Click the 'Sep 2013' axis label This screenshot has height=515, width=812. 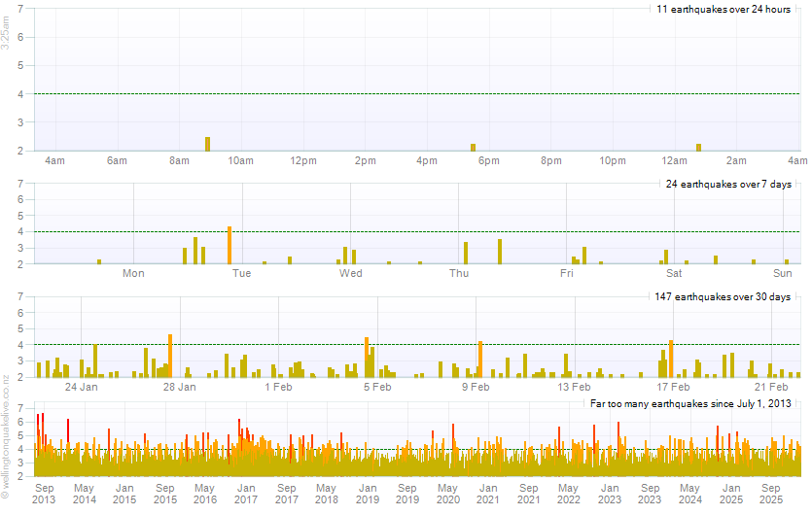[x=45, y=494]
